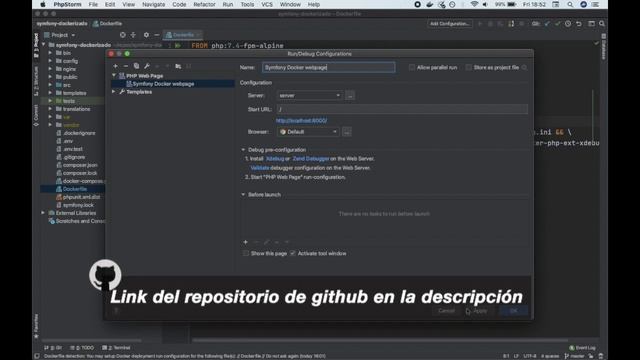Open the Commit tool window side tab
Screen dimensions: 640x360
(36, 116)
